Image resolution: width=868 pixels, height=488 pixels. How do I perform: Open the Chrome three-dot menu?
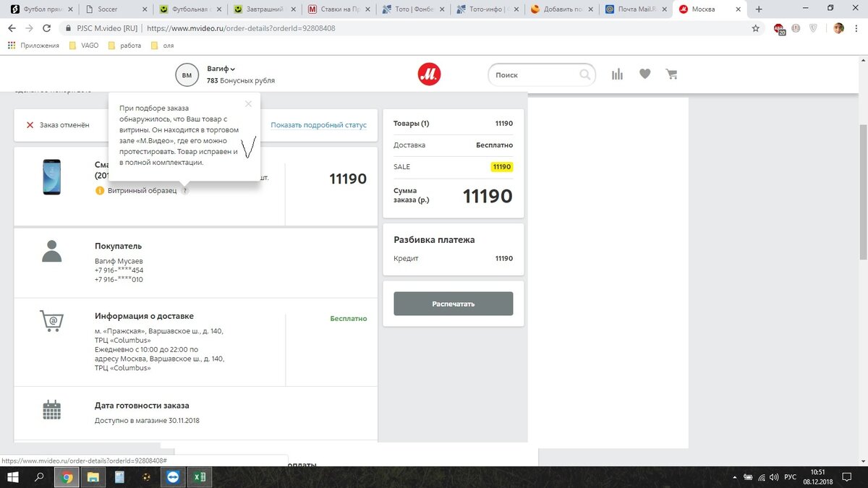856,28
